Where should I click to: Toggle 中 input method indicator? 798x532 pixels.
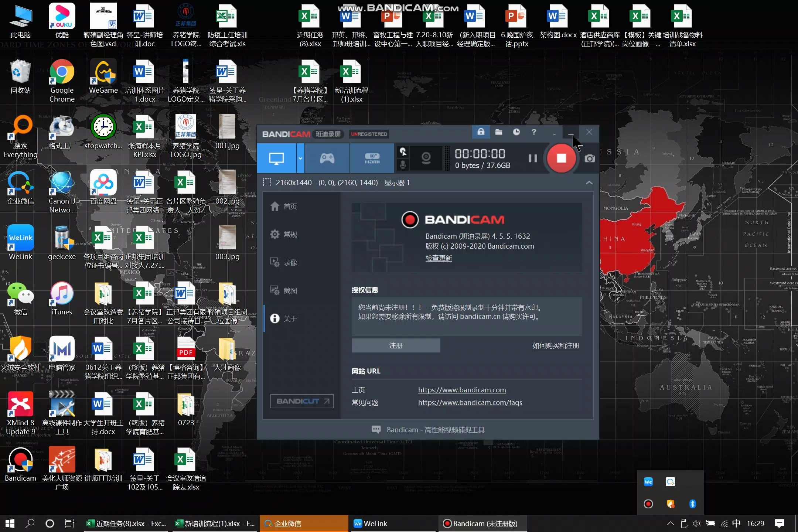coord(736,523)
